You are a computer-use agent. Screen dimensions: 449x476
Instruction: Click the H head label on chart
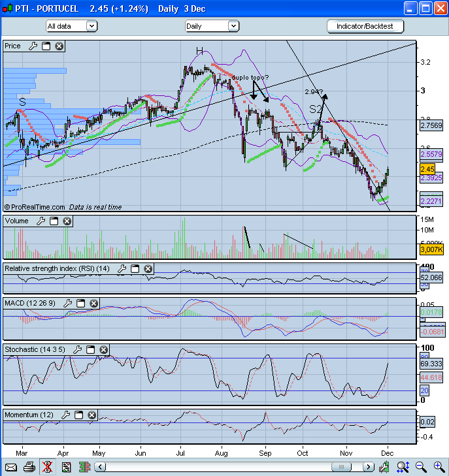(199, 51)
